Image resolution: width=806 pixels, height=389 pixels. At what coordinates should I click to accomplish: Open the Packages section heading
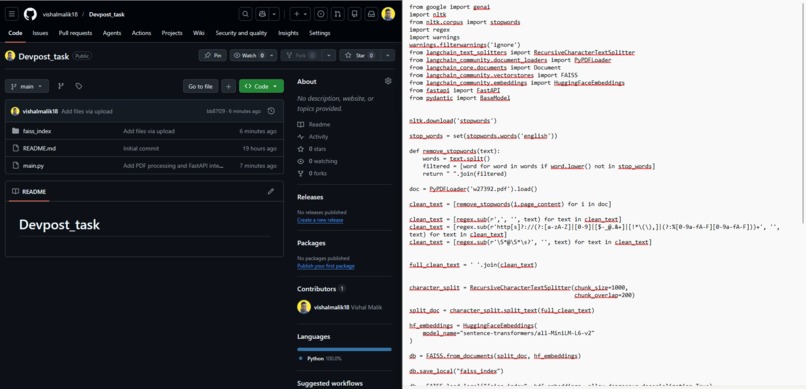pyautogui.click(x=311, y=243)
